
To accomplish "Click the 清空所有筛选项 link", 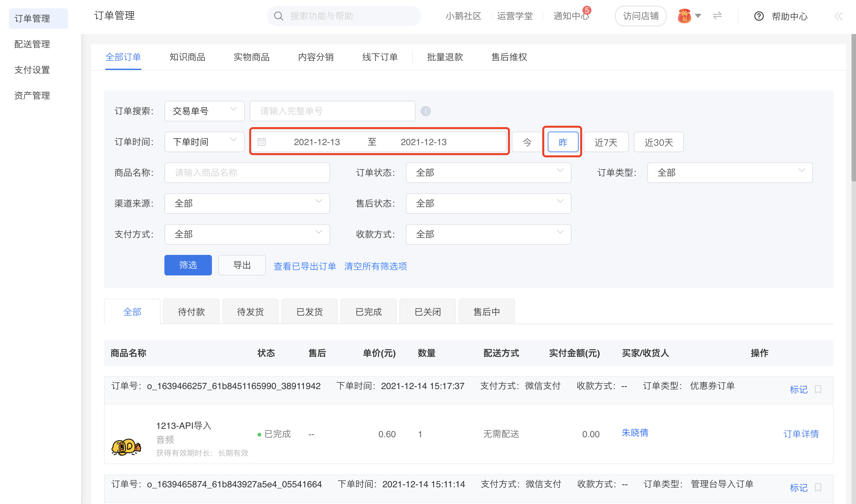I will 376,266.
